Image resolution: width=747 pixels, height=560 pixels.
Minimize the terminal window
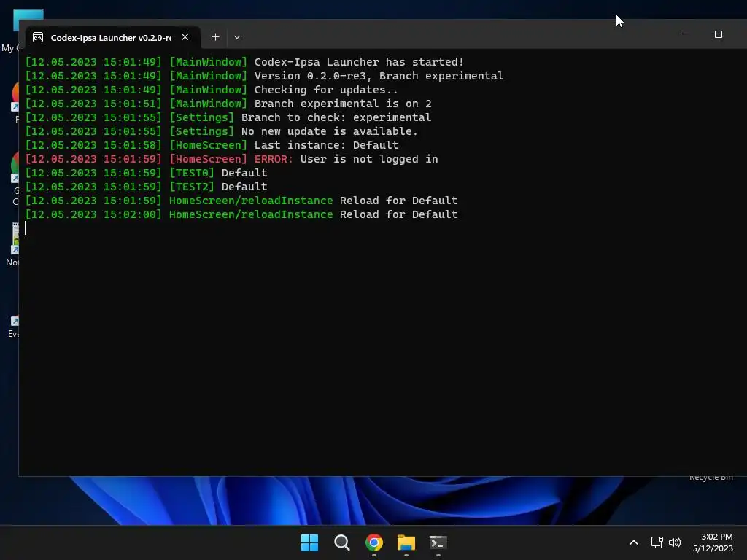pos(684,34)
